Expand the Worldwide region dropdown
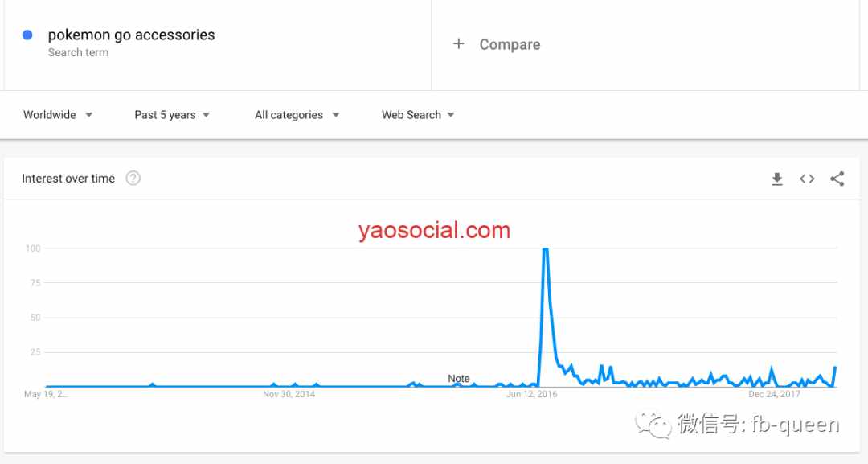Viewport: 868px width, 464px height. [x=58, y=115]
